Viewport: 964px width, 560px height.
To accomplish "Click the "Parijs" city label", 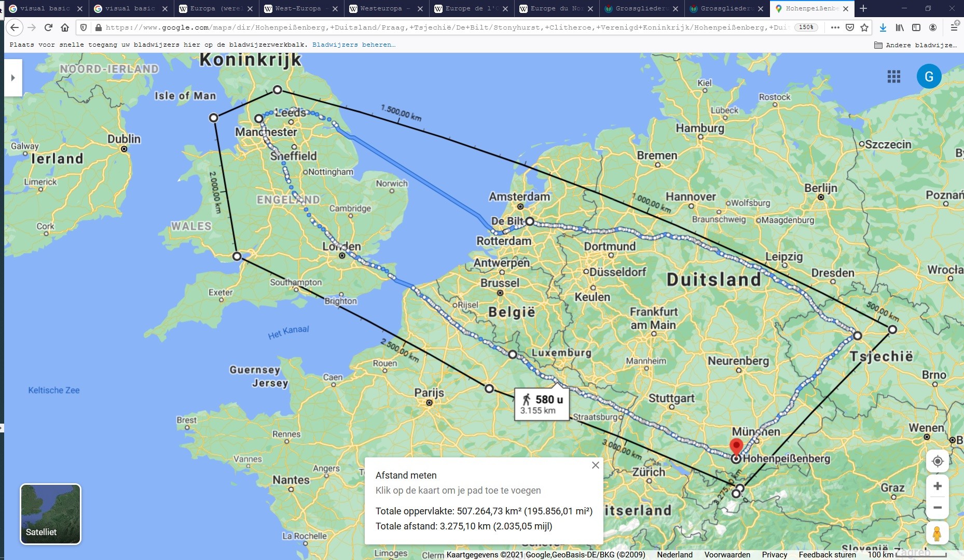I will tap(429, 393).
